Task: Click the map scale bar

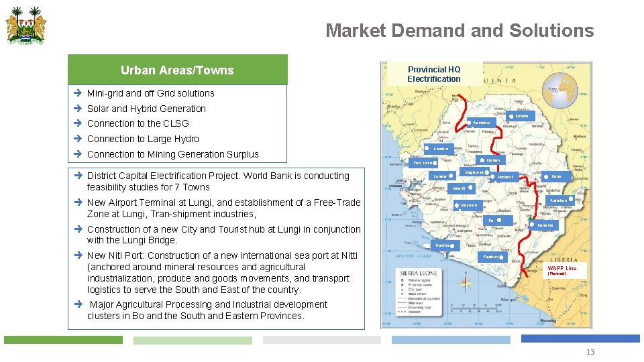Action: click(x=476, y=308)
